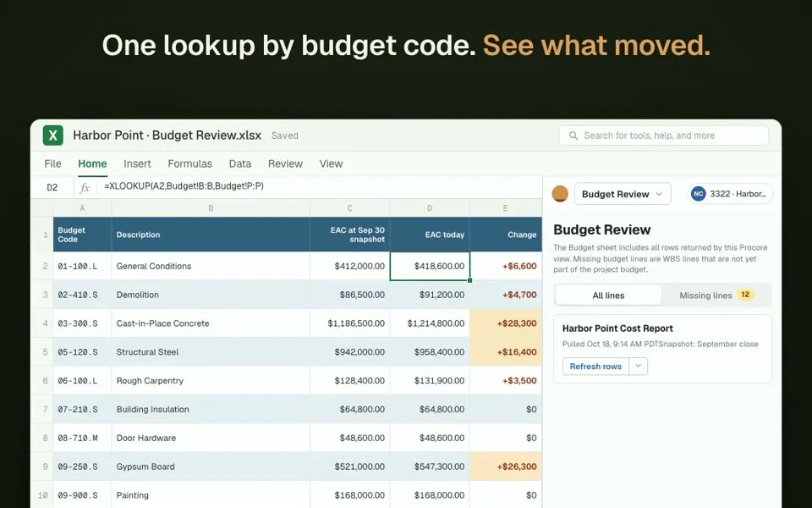Select row 5 header number
The width and height of the screenshot is (812, 508).
coord(45,352)
